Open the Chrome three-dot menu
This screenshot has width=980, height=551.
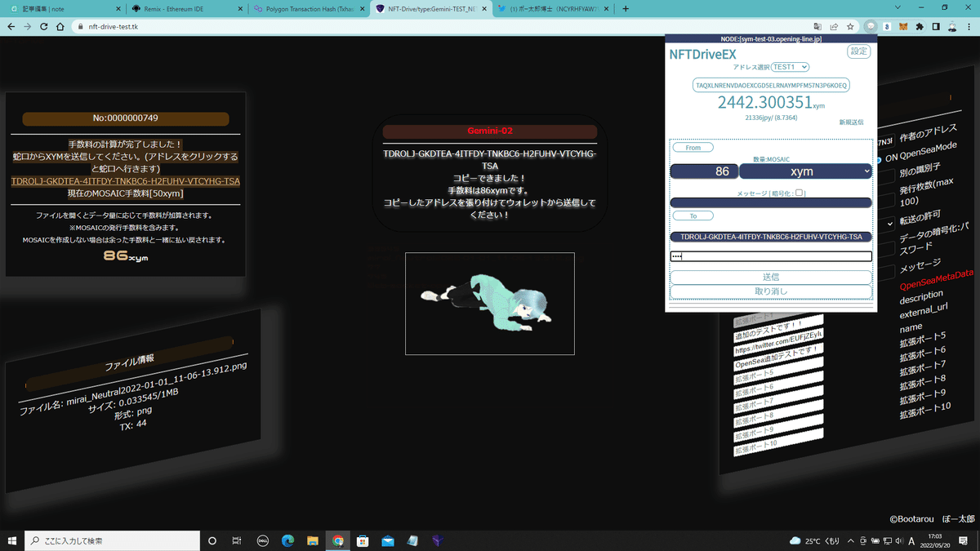pos(969,26)
